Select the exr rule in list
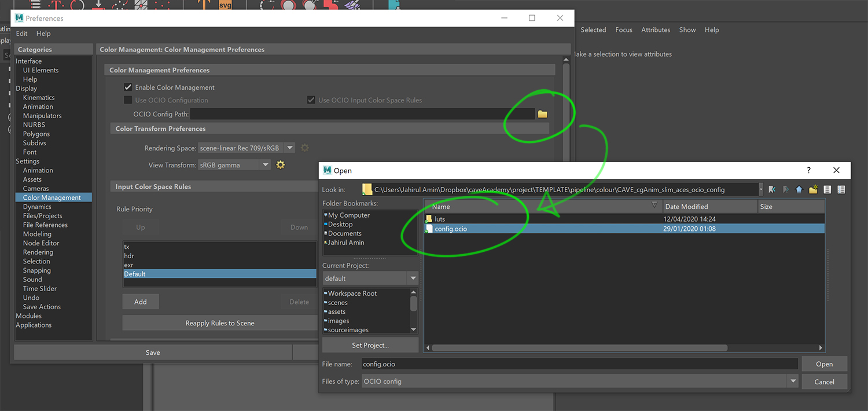The width and height of the screenshot is (868, 411). tap(220, 265)
